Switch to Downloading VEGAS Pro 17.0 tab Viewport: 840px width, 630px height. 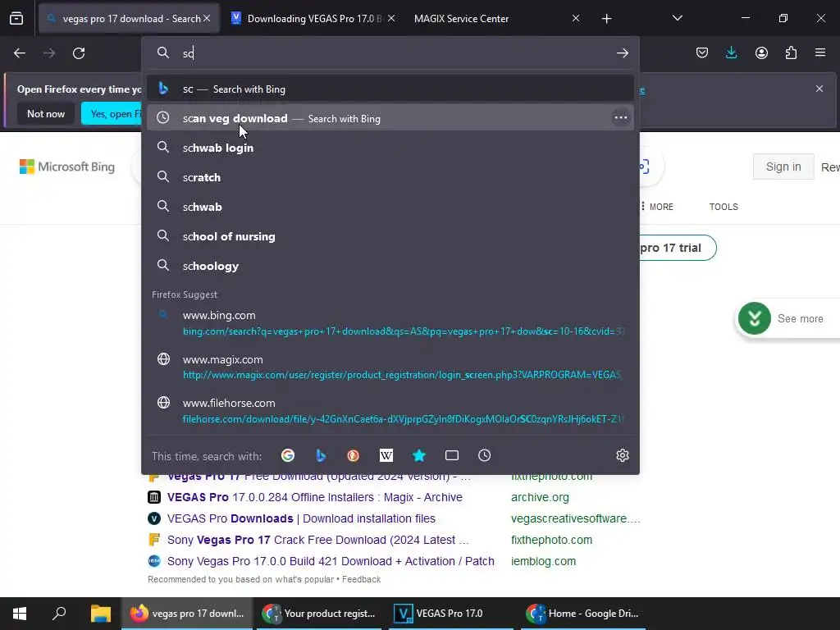click(313, 19)
